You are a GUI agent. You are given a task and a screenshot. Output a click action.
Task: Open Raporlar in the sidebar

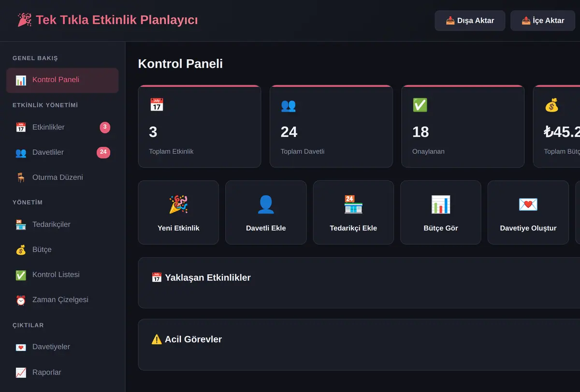[x=62, y=373]
